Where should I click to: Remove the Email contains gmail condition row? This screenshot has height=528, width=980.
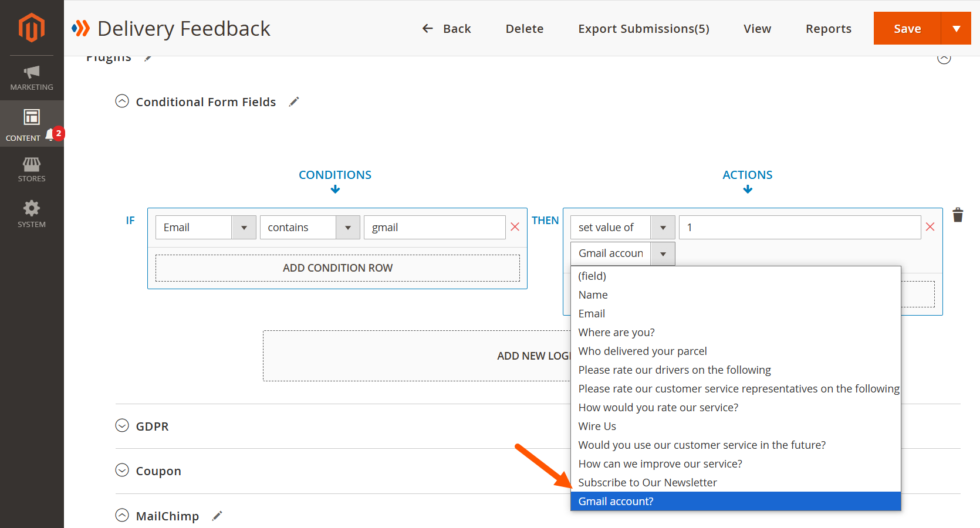[x=515, y=227]
